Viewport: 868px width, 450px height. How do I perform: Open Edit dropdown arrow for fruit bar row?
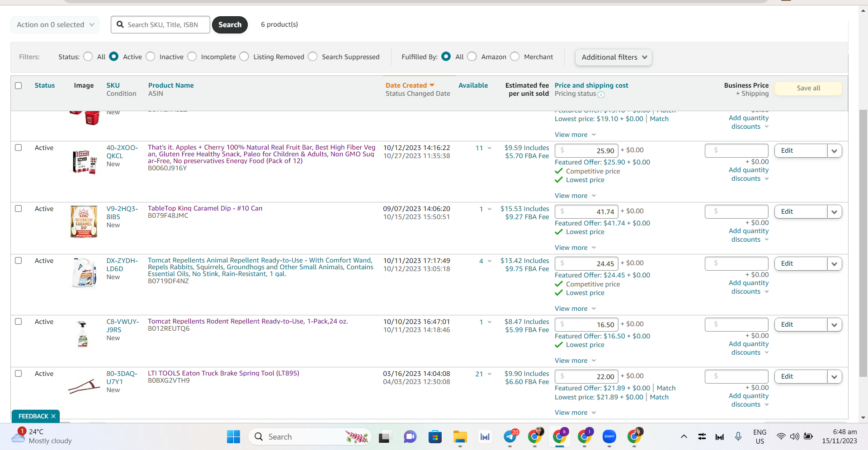coord(835,151)
